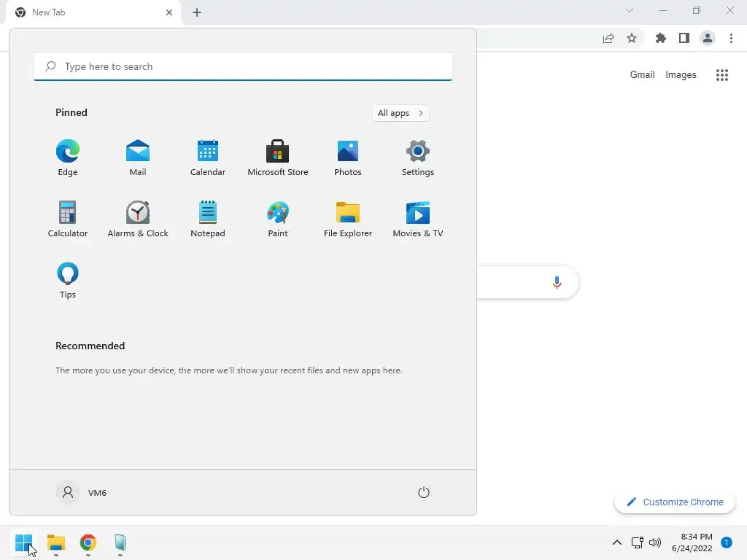Open Chrome Extensions puzzle icon
The width and height of the screenshot is (747, 560).
click(x=660, y=38)
